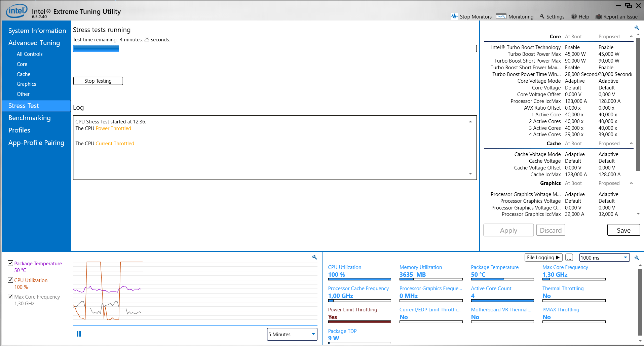The height and width of the screenshot is (346, 644).
Task: Click the Help question mark icon
Action: [x=574, y=16]
